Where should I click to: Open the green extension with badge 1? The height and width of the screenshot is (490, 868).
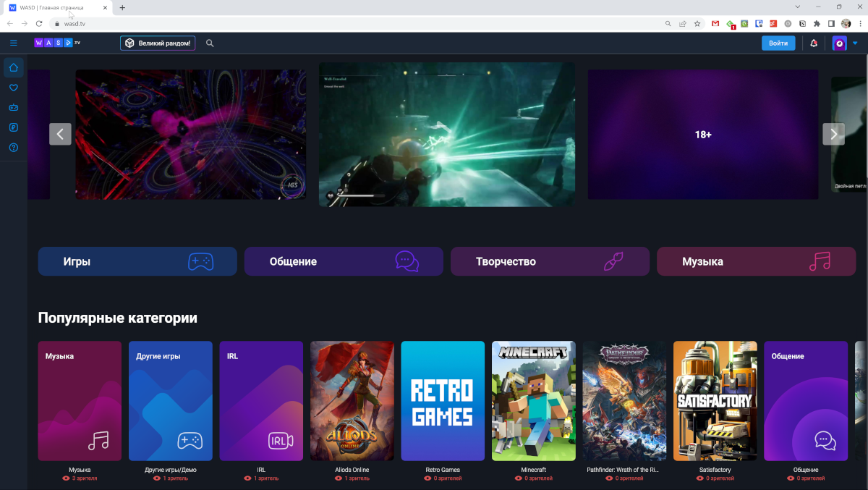[731, 24]
